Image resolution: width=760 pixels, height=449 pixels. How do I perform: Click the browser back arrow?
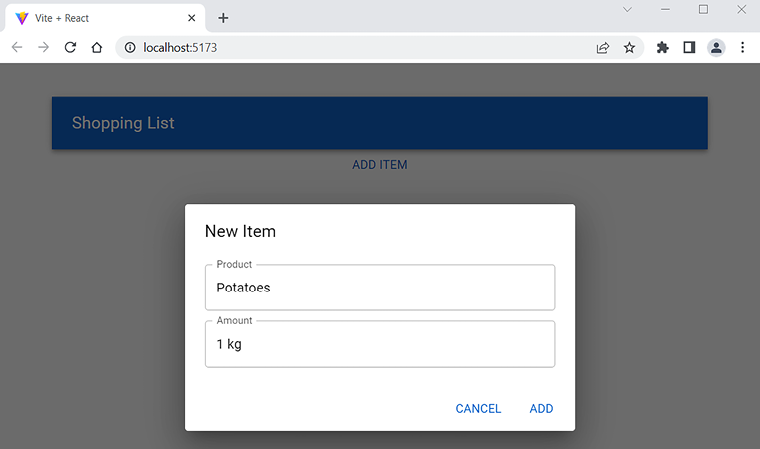(17, 47)
